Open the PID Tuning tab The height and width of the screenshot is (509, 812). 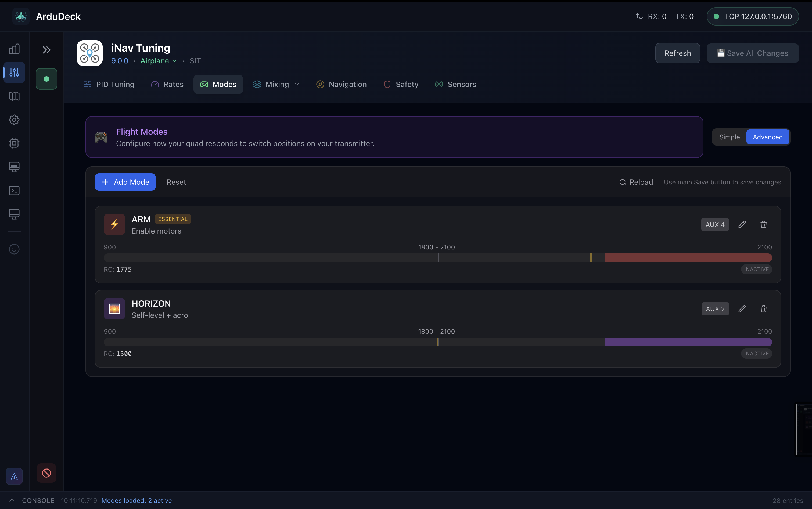tap(109, 84)
